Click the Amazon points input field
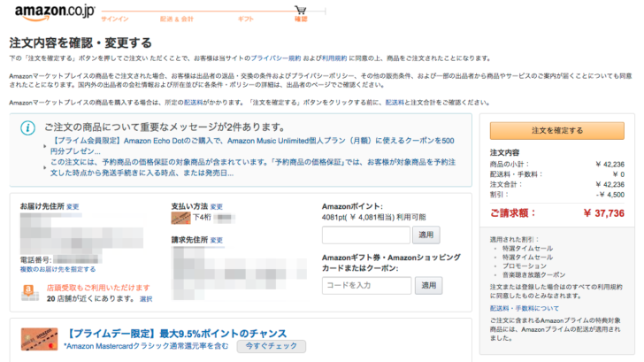 366,235
